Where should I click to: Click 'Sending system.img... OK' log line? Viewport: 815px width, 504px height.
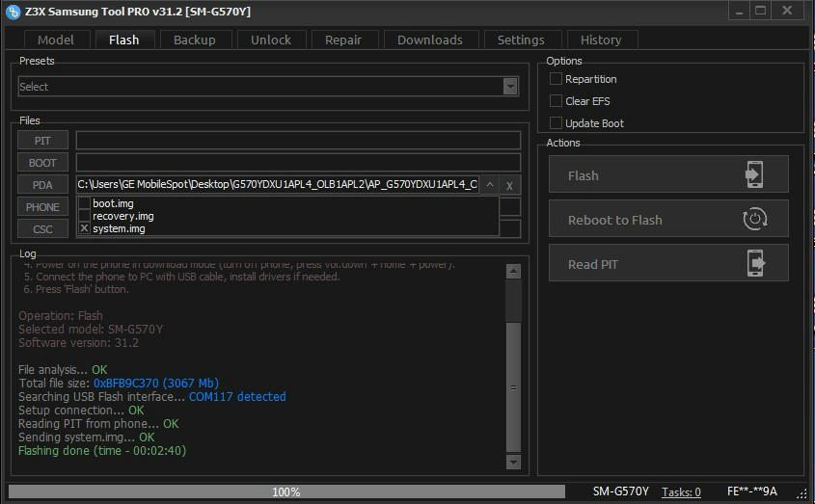tap(86, 437)
